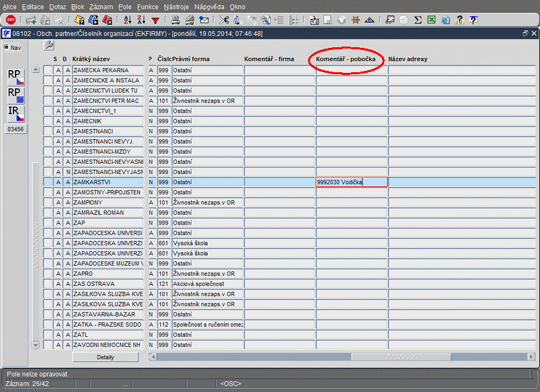Open the enter query folder icon

click(x=79, y=20)
